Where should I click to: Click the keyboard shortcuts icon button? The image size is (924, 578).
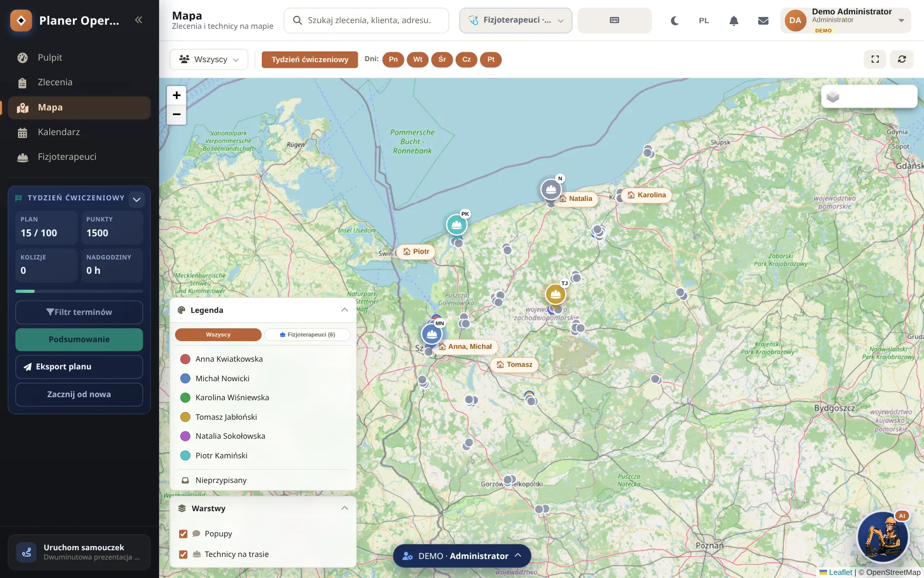[x=614, y=21]
